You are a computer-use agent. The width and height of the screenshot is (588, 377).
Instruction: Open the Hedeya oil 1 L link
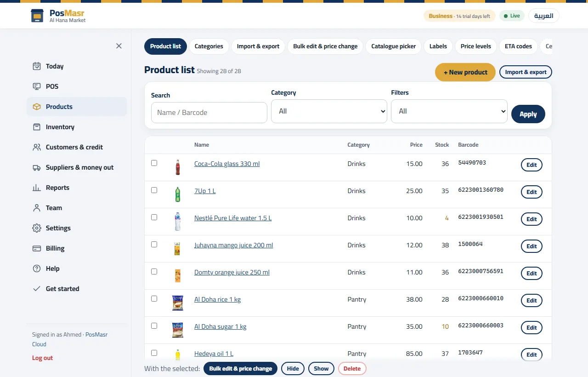214,354
